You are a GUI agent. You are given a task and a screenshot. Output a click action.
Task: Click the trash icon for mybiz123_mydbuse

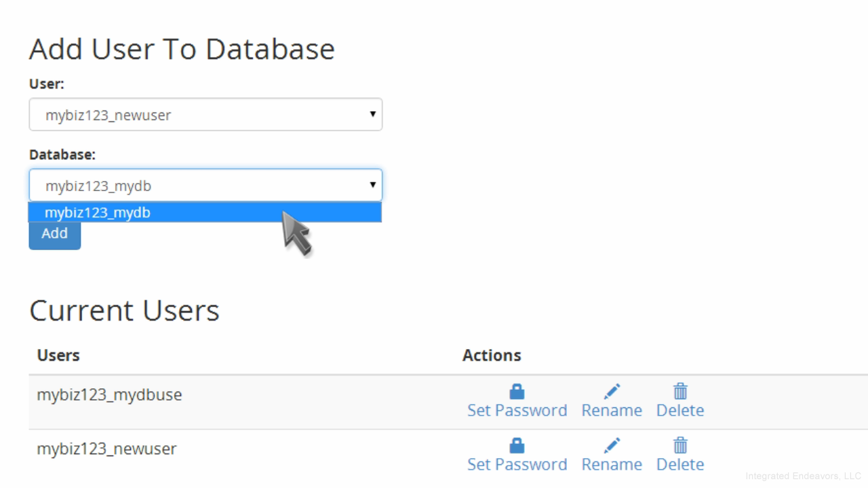pyautogui.click(x=680, y=392)
